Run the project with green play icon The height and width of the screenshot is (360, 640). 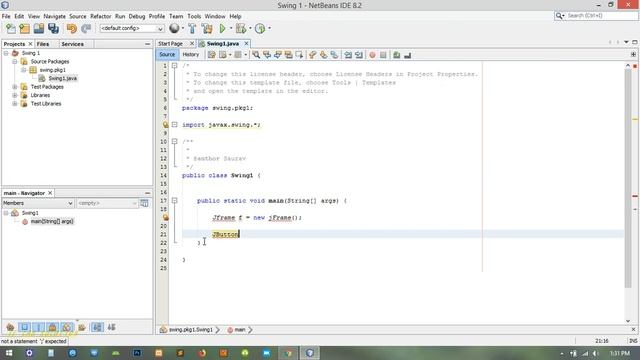[222, 29]
